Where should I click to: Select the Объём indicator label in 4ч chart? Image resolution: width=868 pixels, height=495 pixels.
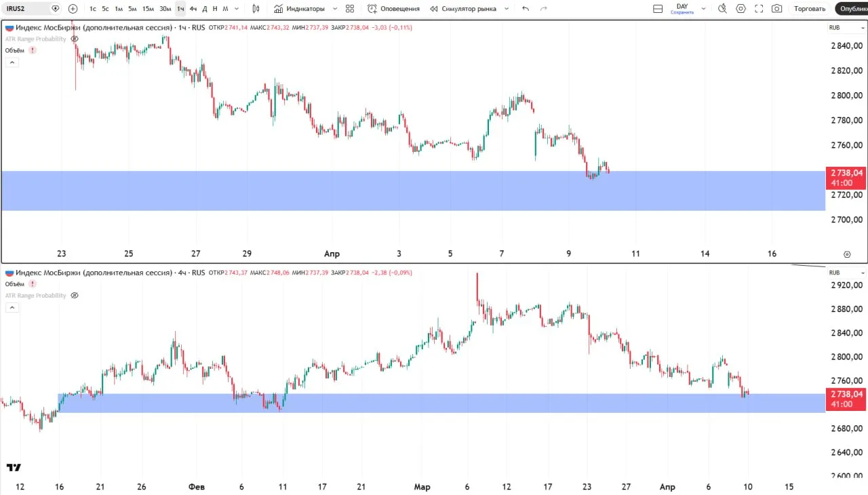tap(15, 284)
